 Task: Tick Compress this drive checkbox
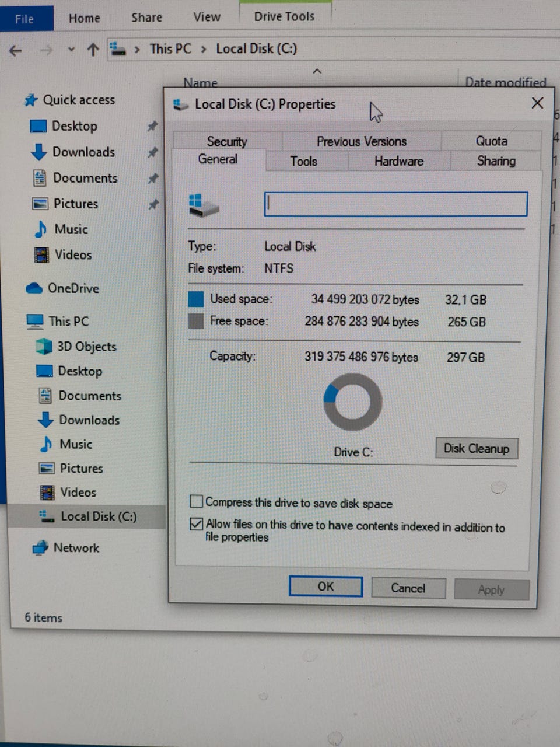click(196, 501)
